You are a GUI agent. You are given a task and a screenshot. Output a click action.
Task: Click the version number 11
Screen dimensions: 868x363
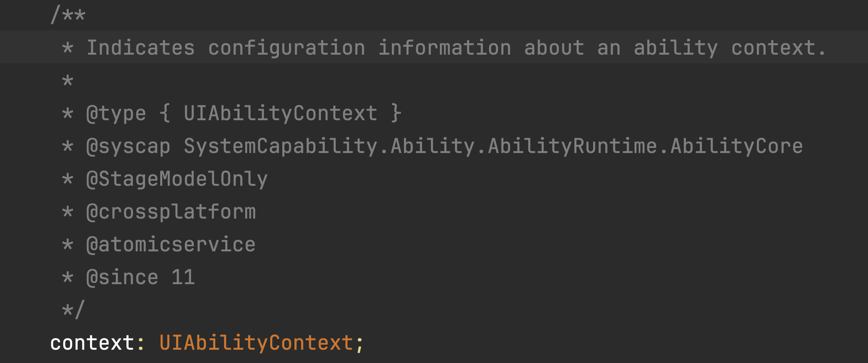183,278
